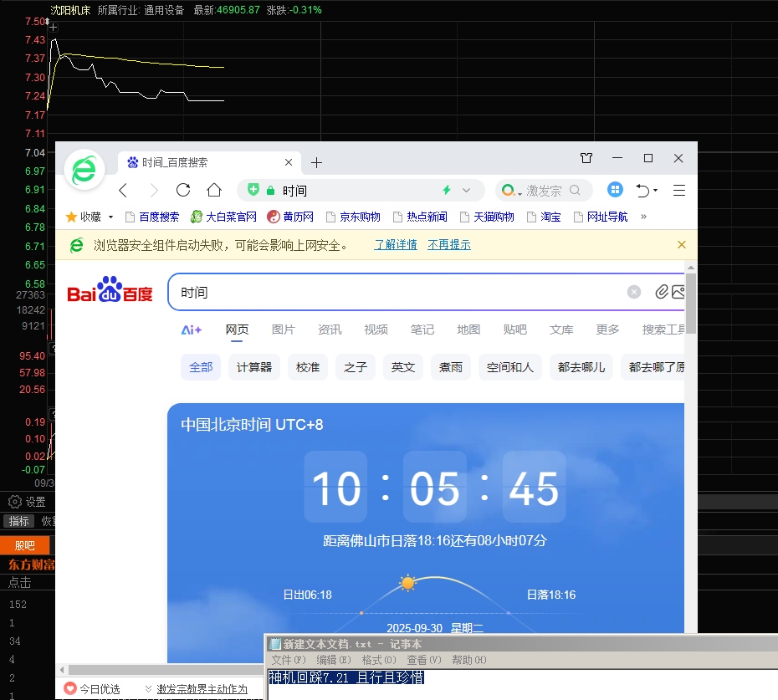Click the magnifier in 激发宗 search box

coord(575,190)
